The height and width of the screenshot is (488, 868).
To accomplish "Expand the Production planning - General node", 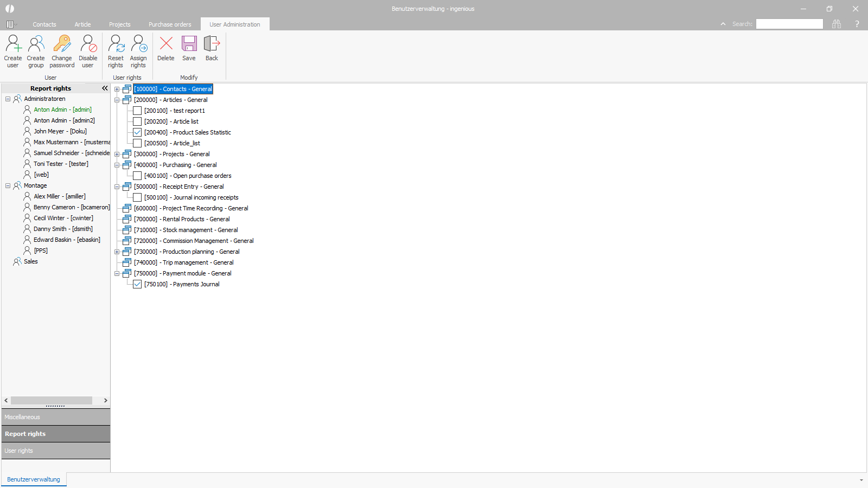I will click(x=117, y=252).
